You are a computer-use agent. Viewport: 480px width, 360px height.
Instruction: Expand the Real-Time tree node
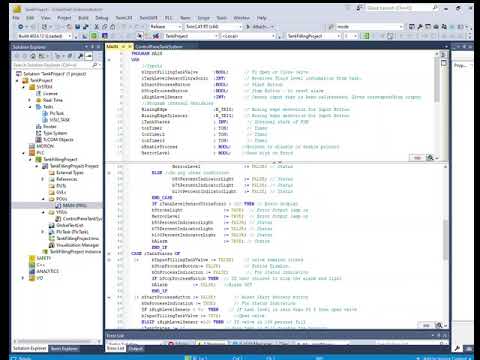tap(30, 100)
